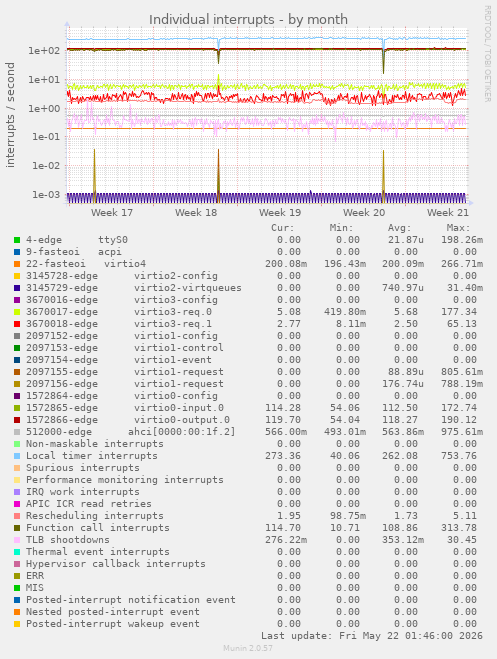Viewport: 497px width, 659px height.
Task: Click the 1e-01 y-axis label
Action: 46,137
